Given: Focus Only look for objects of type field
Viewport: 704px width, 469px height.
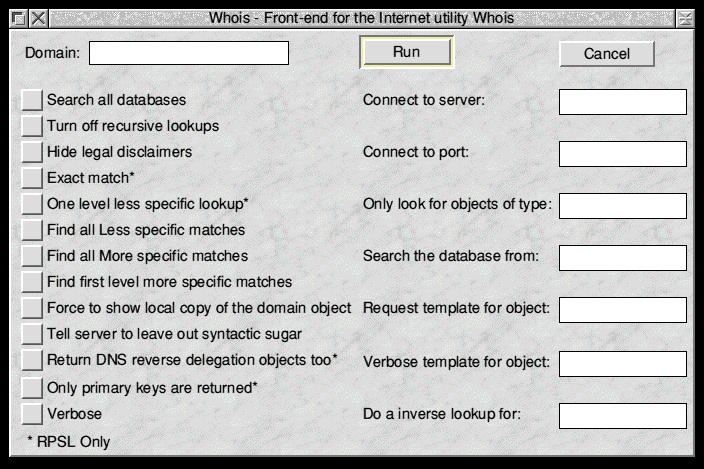Looking at the screenshot, I should tap(623, 206).
